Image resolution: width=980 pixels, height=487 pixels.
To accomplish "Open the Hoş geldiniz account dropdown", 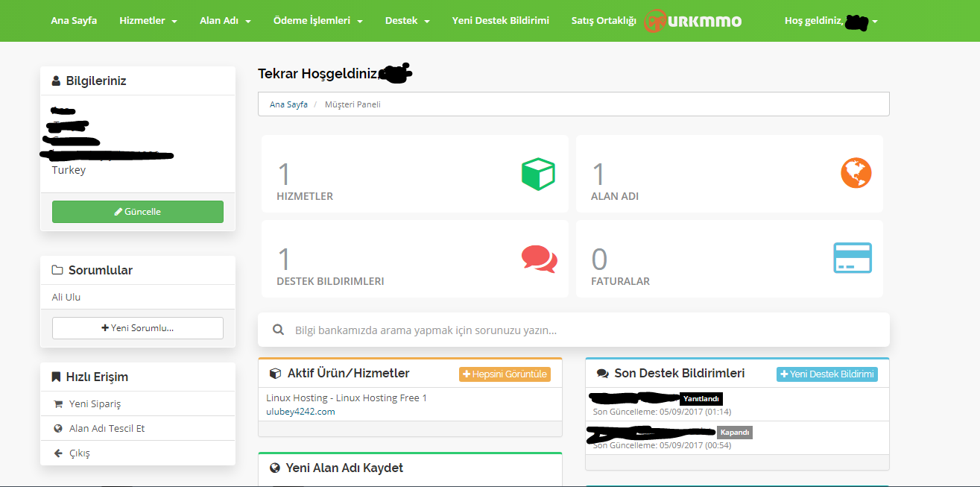I will [830, 22].
